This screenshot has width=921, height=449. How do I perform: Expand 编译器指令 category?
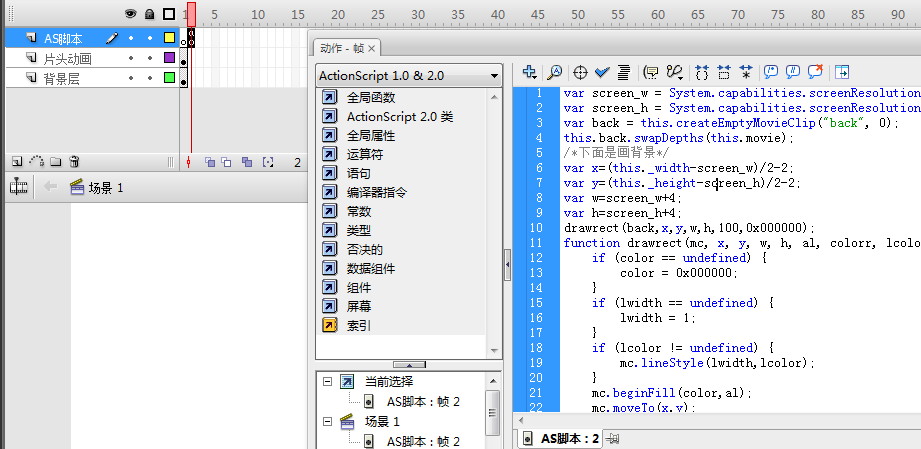coord(377,192)
